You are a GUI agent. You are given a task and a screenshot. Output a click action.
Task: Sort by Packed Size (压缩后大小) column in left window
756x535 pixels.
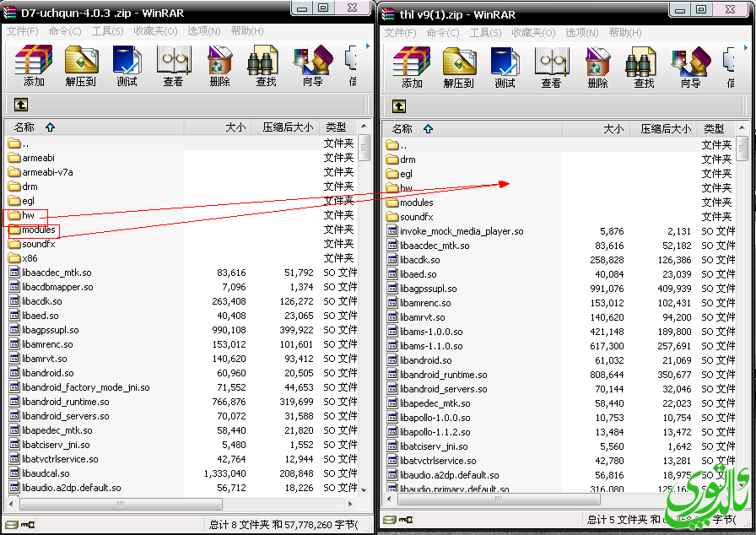coord(287,127)
